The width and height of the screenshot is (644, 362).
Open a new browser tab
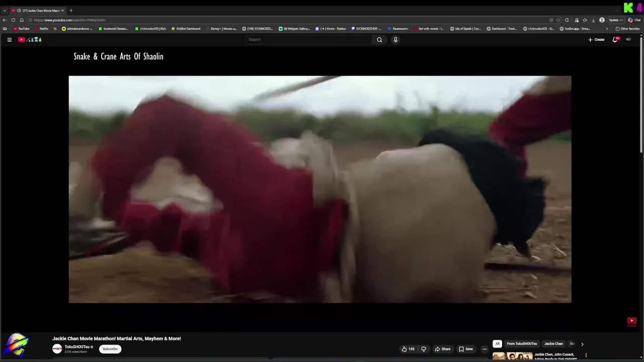click(x=71, y=11)
